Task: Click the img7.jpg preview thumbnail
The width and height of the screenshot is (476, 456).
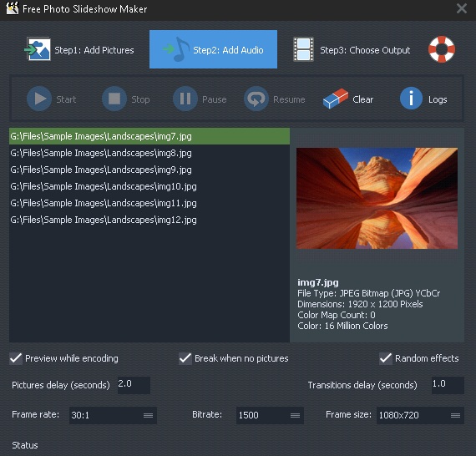Action: (377, 198)
